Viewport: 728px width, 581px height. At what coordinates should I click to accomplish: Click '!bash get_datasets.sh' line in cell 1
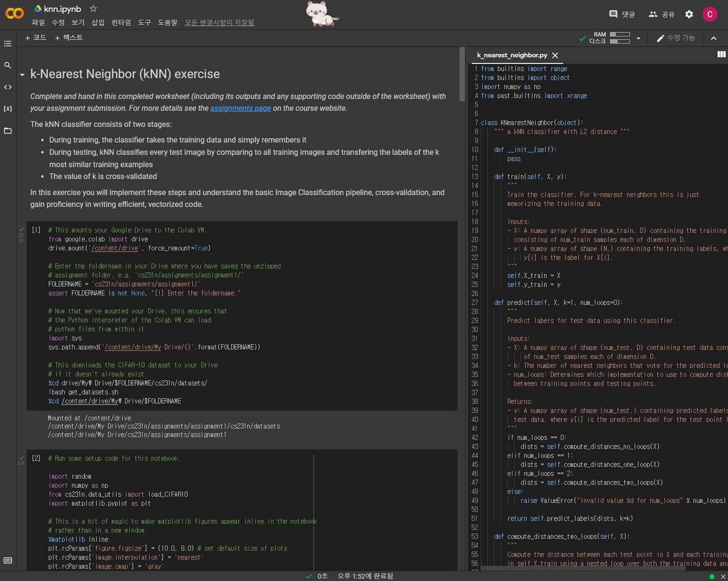[83, 392]
